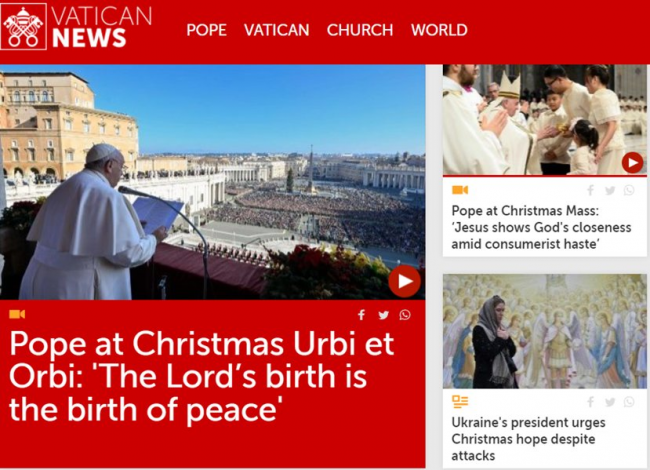Open the VATICAN menu section

coord(276,30)
